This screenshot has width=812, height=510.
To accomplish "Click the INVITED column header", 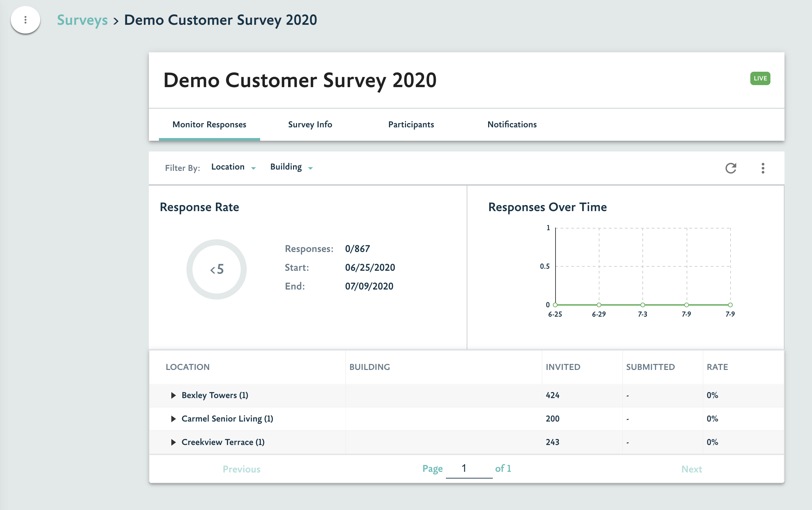I will coord(563,367).
